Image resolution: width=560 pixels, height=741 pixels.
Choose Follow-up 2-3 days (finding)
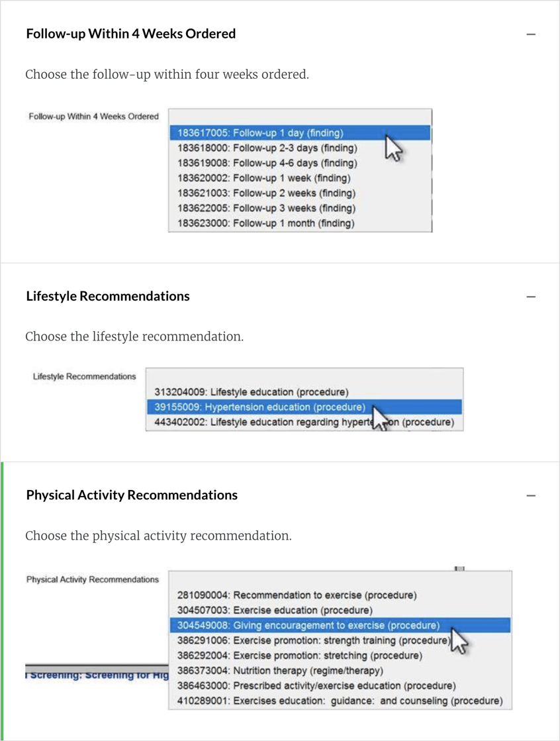(x=267, y=148)
